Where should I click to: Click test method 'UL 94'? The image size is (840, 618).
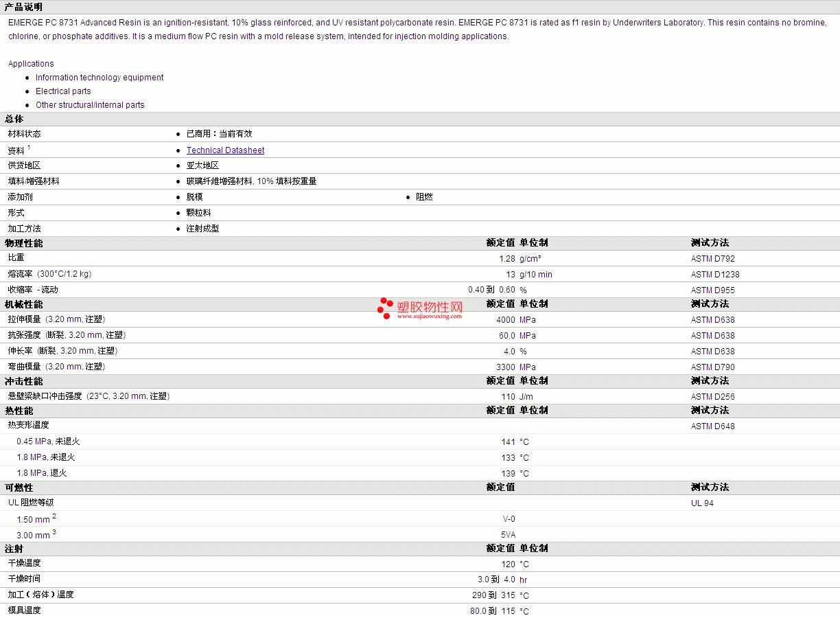702,503
